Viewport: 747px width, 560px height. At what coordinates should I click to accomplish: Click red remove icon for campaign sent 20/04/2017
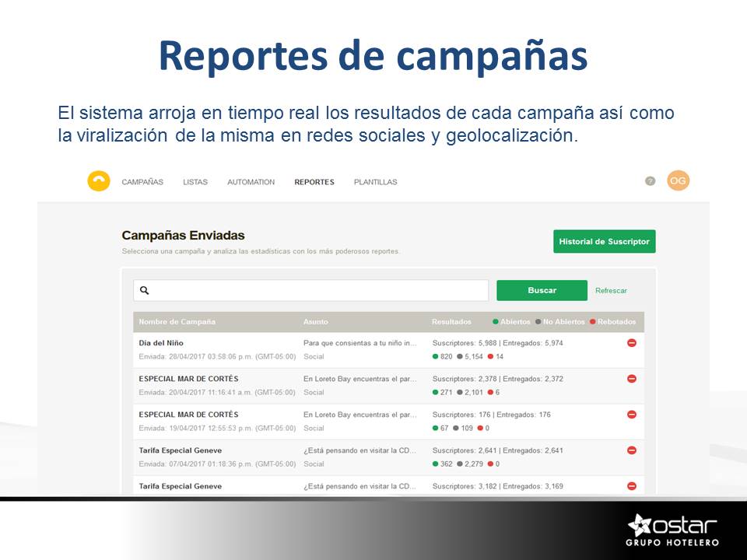pos(631,379)
